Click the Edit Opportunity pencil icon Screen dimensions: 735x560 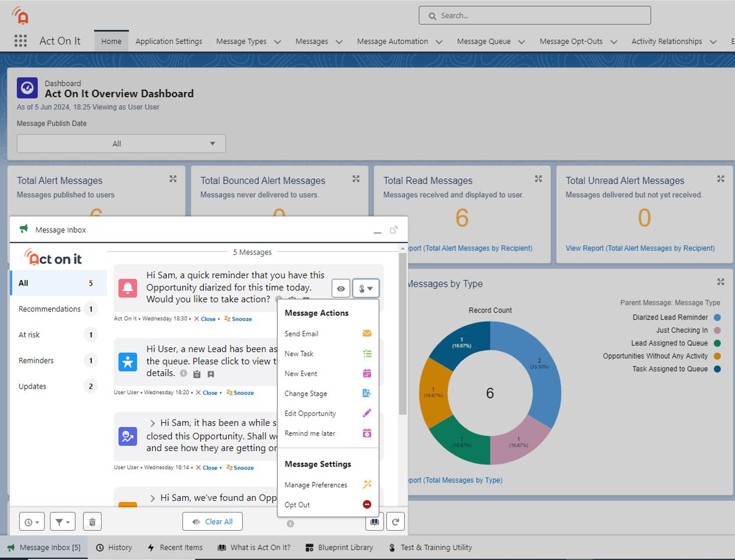click(x=367, y=413)
